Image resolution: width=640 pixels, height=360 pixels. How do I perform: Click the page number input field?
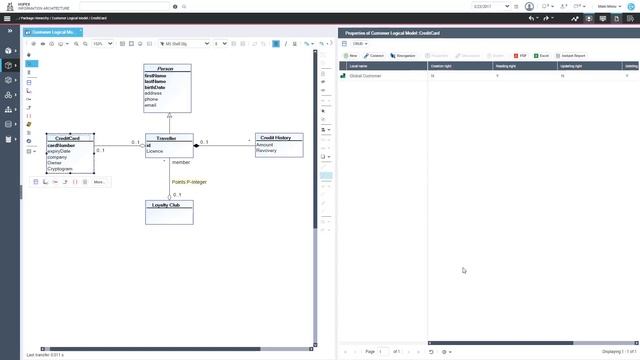(383, 352)
